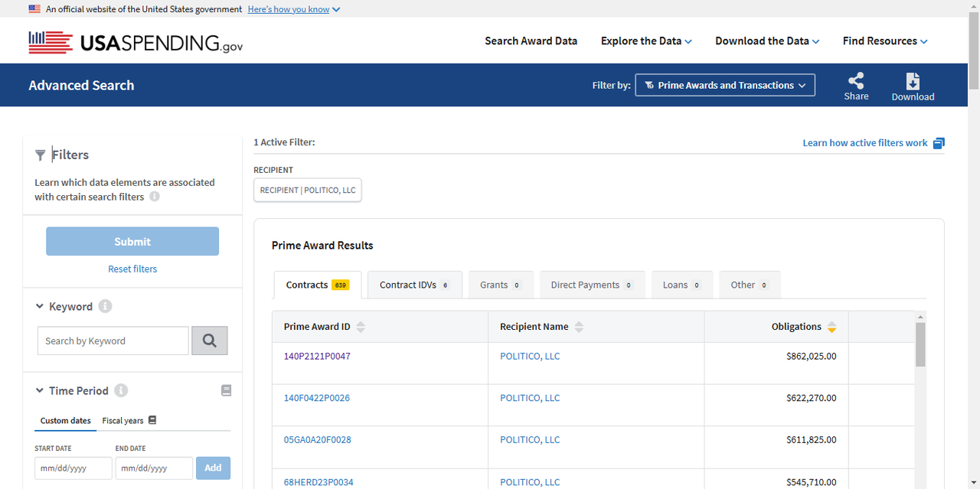Switch to Fiscal years tab
This screenshot has height=489, width=980.
pos(122,421)
